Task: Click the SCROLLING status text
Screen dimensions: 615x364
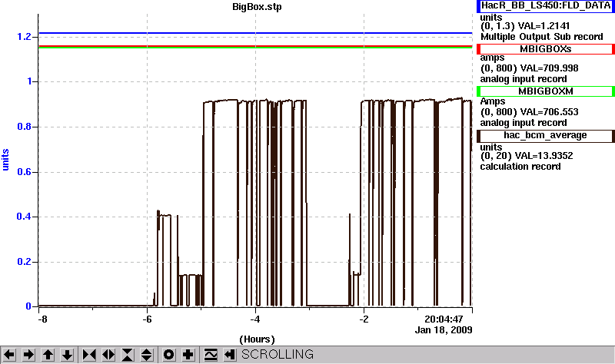Action: click(278, 354)
